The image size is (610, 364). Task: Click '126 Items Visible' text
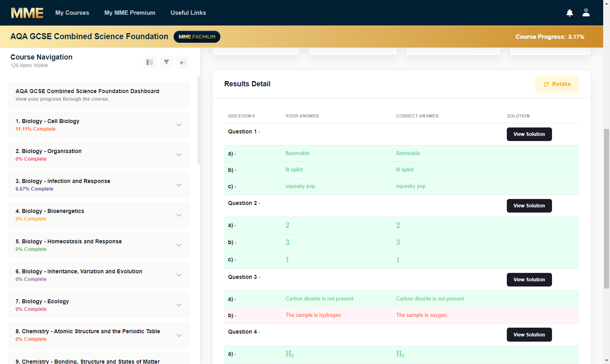(29, 66)
